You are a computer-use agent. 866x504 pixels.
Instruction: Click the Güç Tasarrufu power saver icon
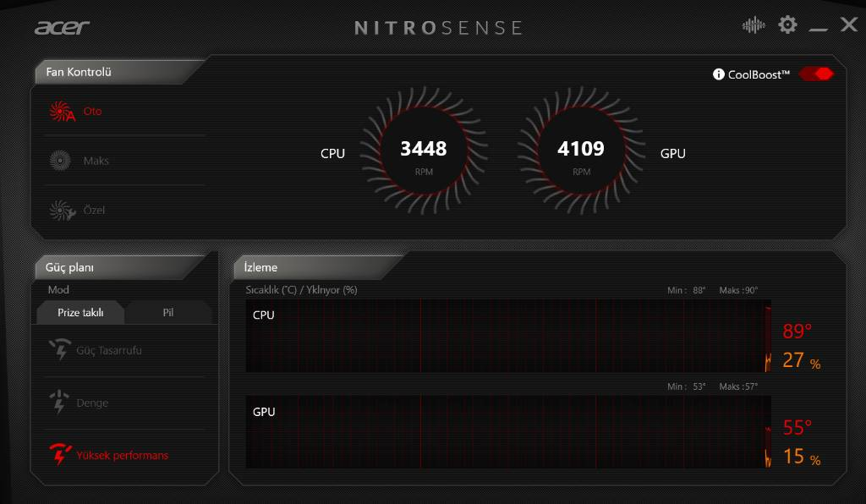point(60,349)
